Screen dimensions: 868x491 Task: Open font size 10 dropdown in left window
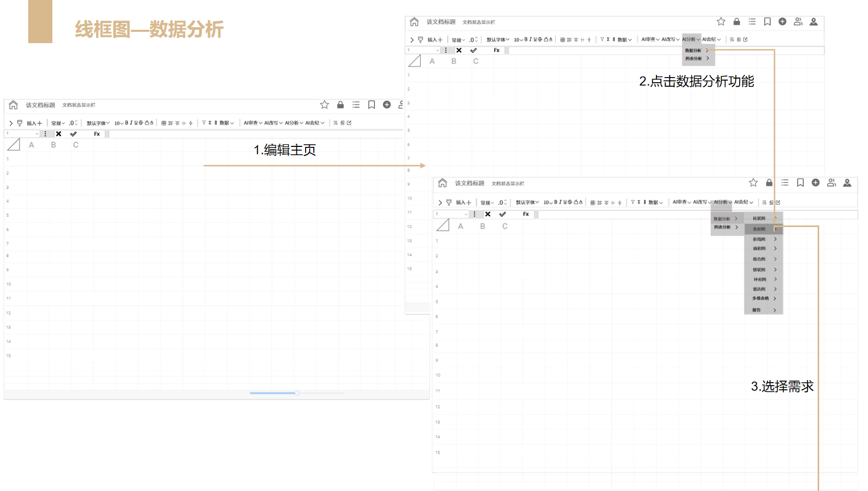pyautogui.click(x=119, y=123)
